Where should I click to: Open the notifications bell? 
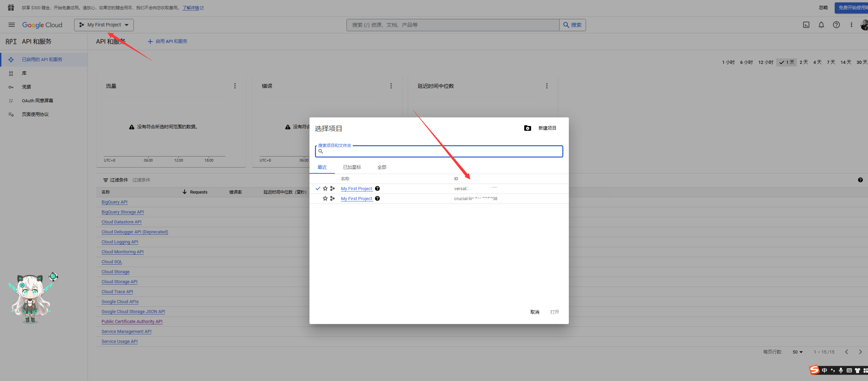coord(821,25)
